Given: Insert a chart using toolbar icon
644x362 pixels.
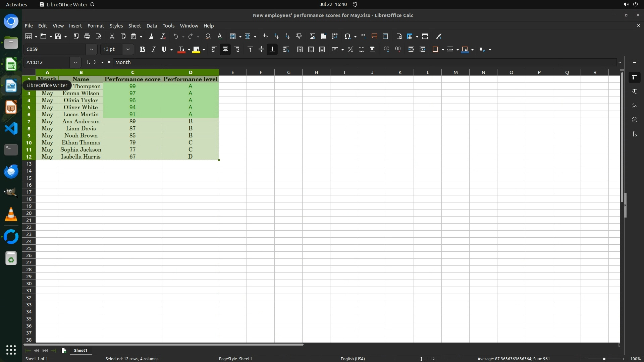Looking at the screenshot, I should [324, 36].
